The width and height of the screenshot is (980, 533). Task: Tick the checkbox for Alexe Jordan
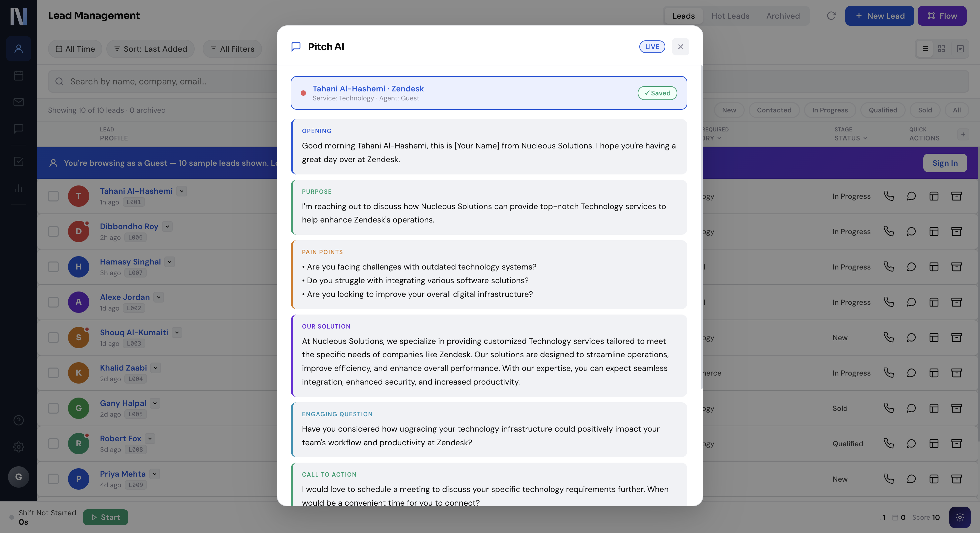[53, 302]
